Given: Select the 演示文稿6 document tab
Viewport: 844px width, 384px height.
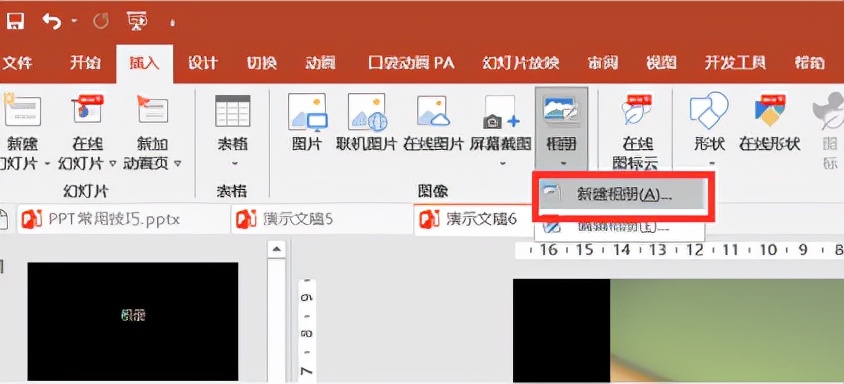Looking at the screenshot, I should point(473,219).
